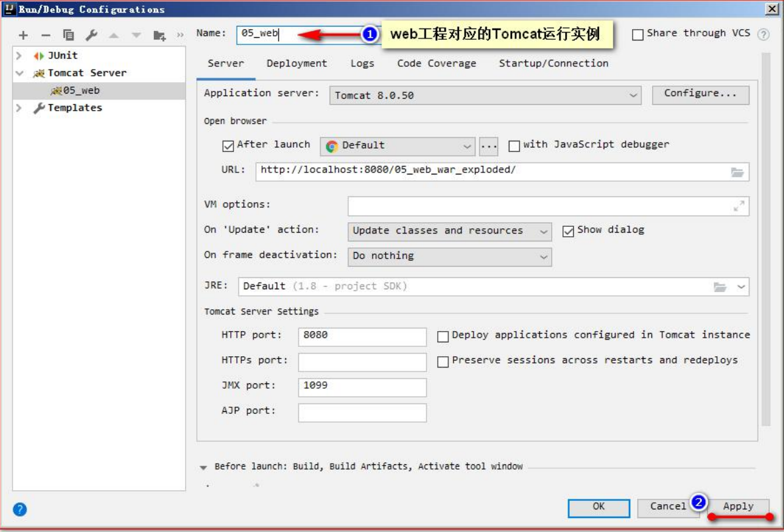Open On 'Update' action dropdown
The height and width of the screenshot is (532, 784).
click(x=450, y=232)
